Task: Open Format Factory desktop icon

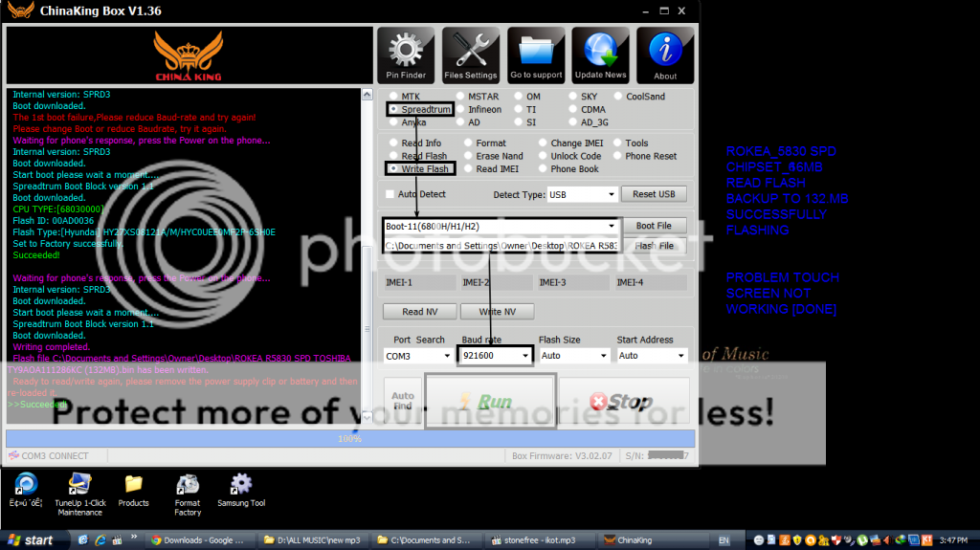Action: pos(188,495)
